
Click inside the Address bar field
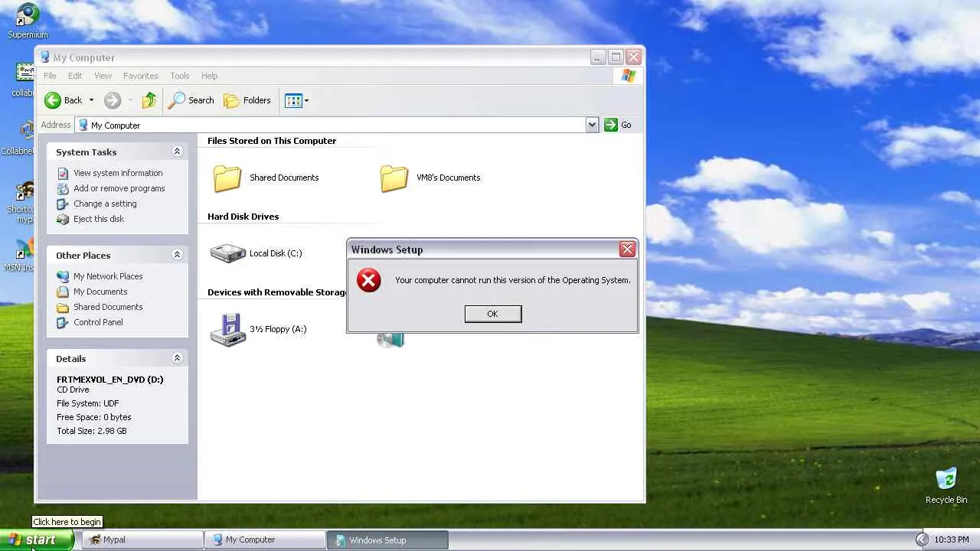[x=337, y=125]
